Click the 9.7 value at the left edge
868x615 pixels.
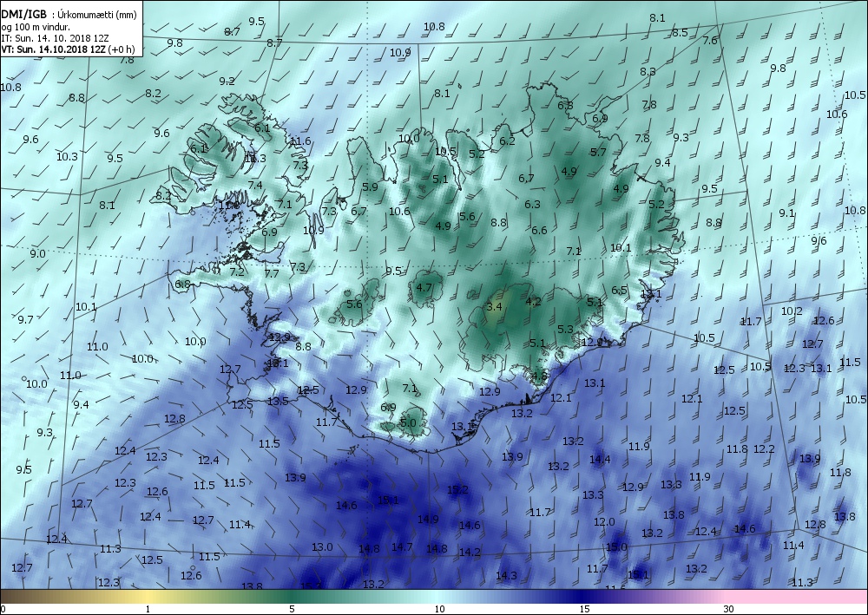25,320
